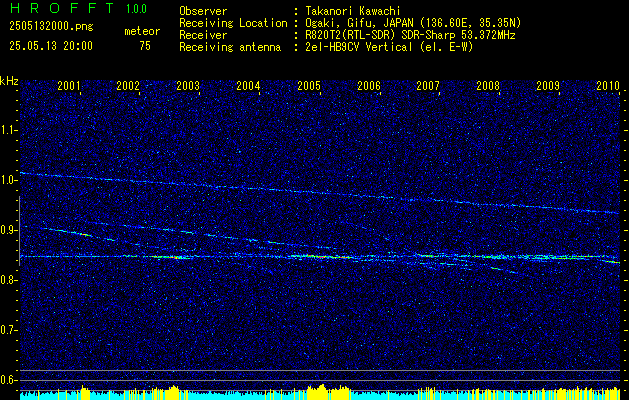Click the timestamp 25.05.13 20:00

click(x=51, y=46)
